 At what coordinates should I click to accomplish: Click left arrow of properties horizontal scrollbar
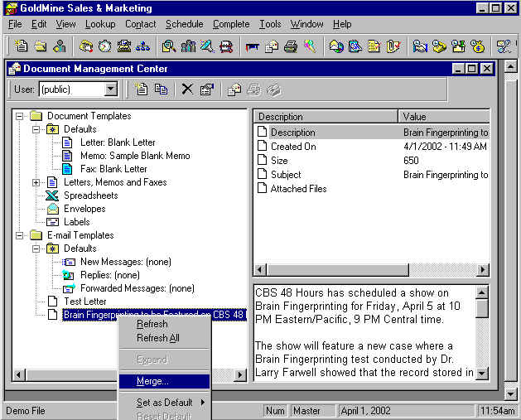pos(261,269)
